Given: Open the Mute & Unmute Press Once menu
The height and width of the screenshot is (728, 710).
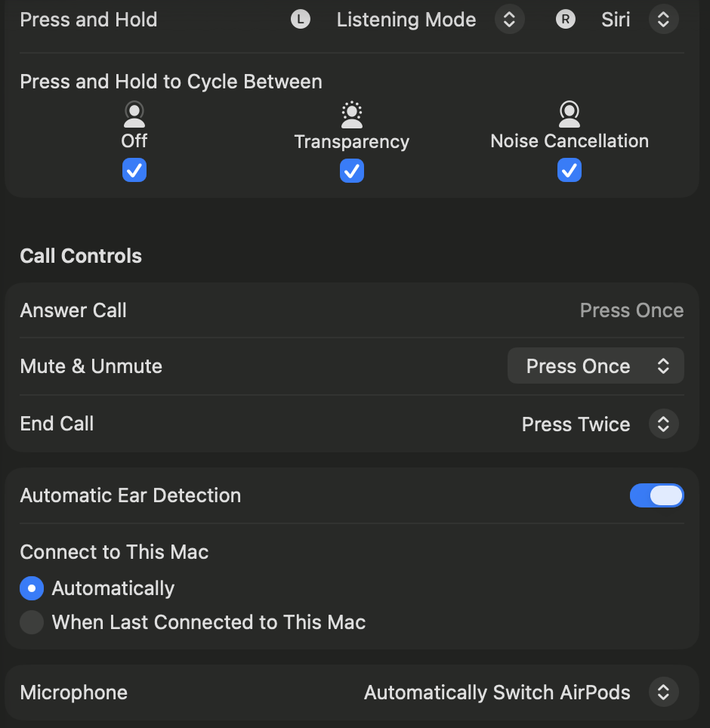Looking at the screenshot, I should (x=595, y=366).
